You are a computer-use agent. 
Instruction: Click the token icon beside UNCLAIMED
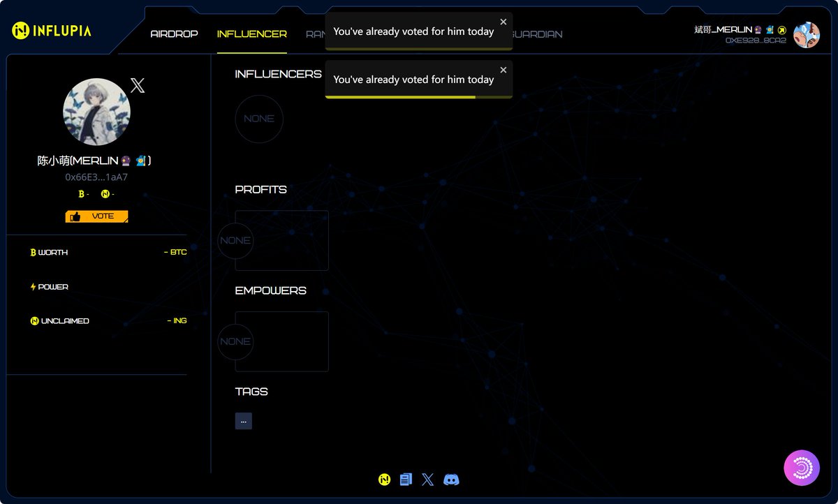coord(34,321)
